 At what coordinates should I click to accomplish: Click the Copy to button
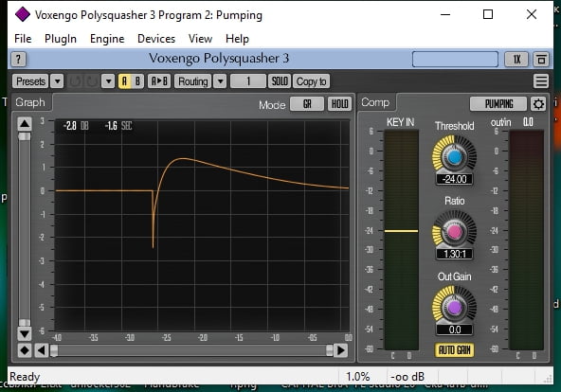pyautogui.click(x=311, y=81)
